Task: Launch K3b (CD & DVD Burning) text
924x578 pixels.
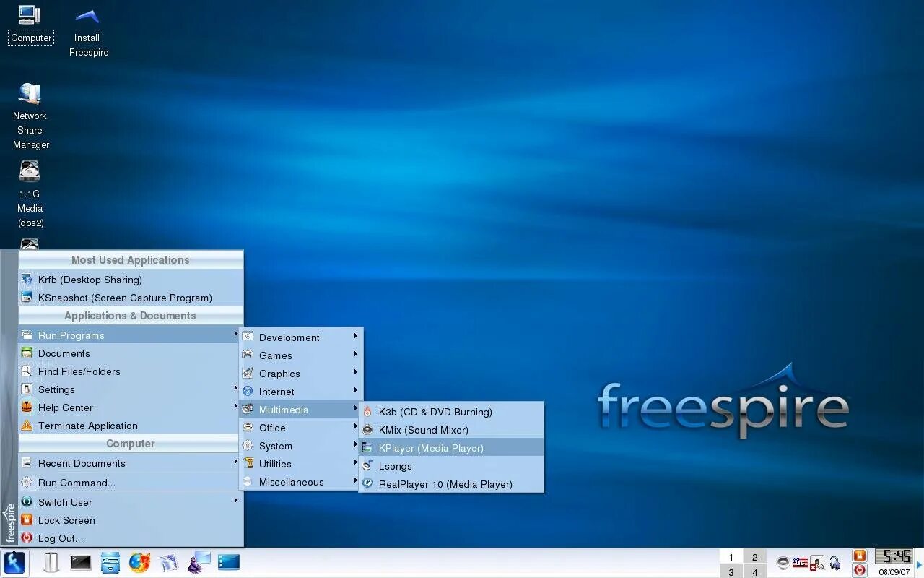Action: coord(435,412)
